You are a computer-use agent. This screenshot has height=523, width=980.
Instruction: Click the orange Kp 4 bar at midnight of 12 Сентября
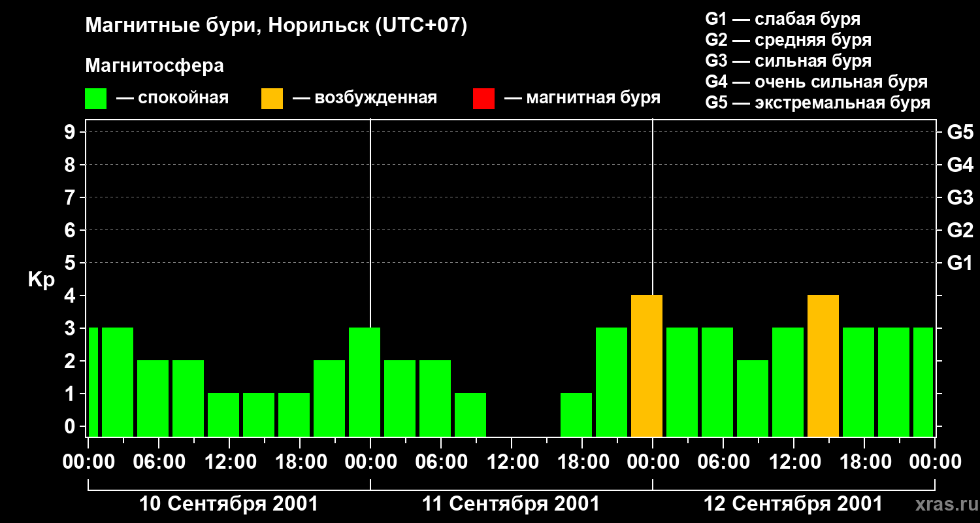click(x=647, y=365)
